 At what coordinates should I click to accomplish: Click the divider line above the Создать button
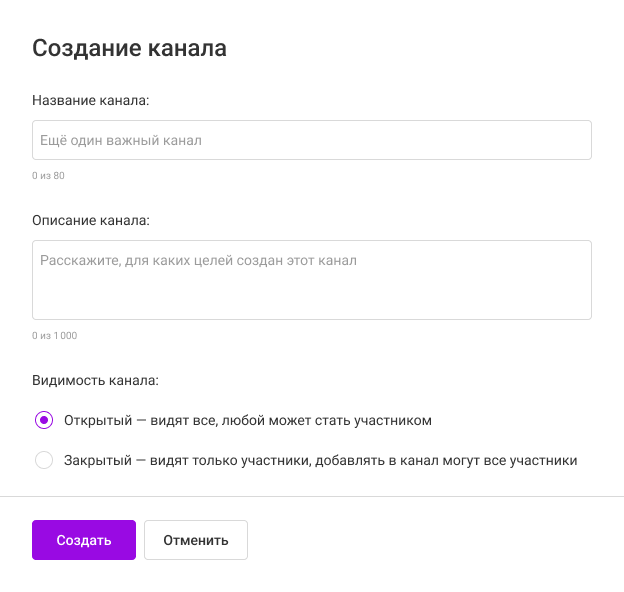(x=312, y=496)
